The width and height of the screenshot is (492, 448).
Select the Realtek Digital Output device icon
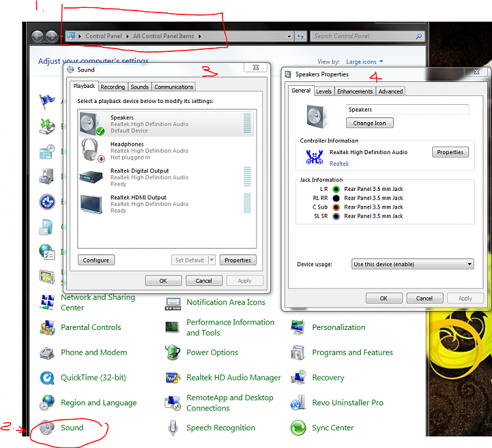click(91, 177)
